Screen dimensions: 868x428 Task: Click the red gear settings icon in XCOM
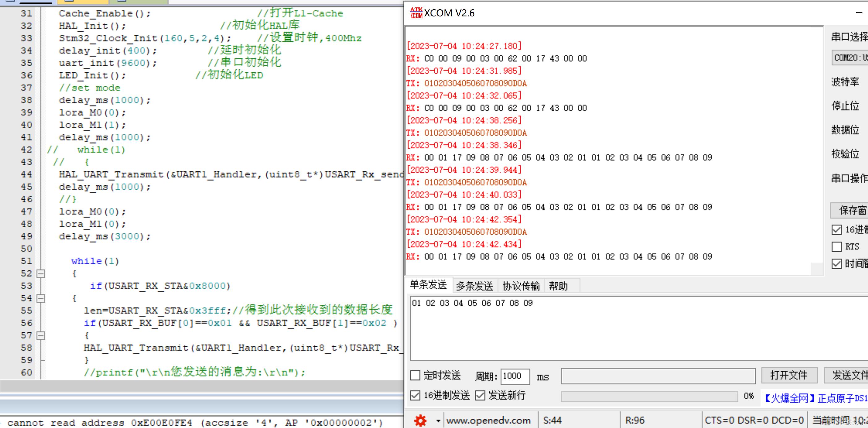click(420, 420)
